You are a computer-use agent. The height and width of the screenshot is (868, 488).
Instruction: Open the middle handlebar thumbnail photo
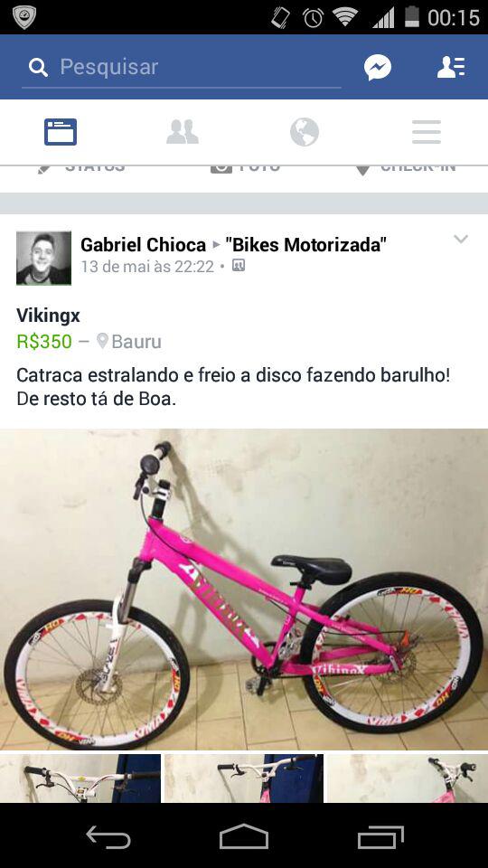point(244,778)
